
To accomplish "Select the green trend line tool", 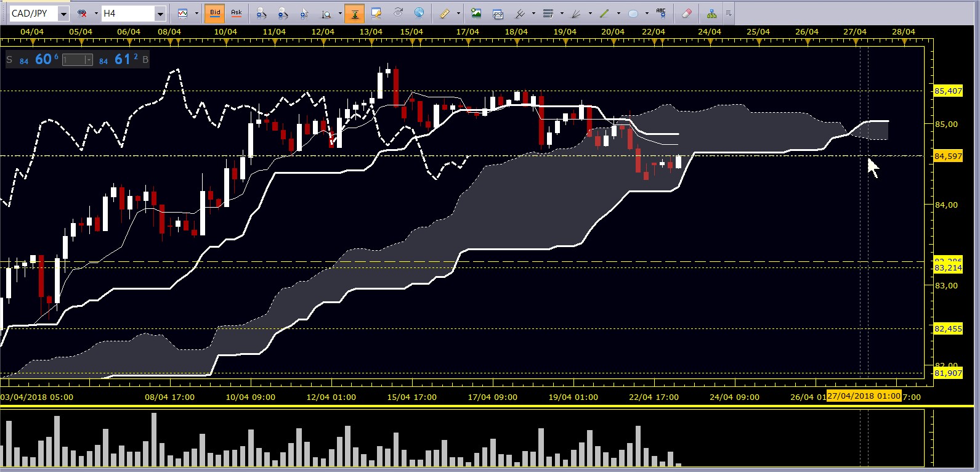I will (x=605, y=13).
